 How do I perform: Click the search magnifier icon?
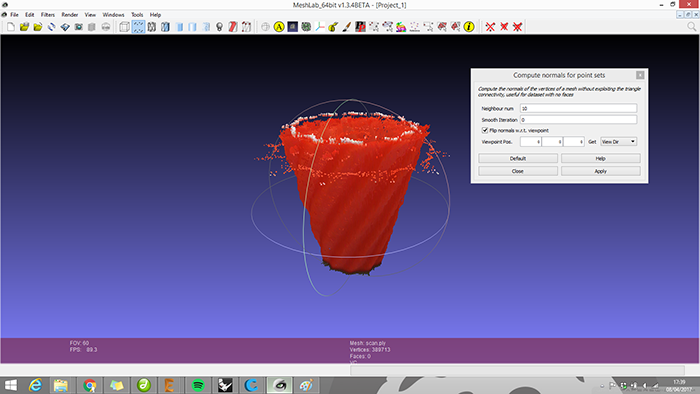coord(692,27)
